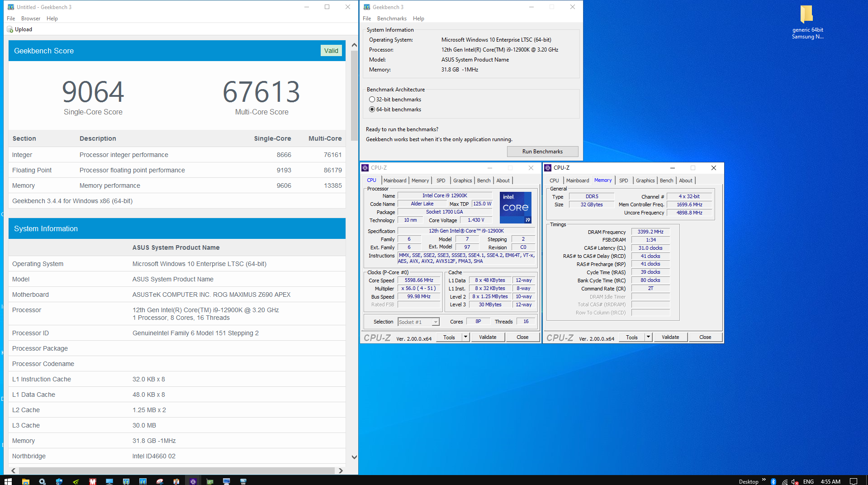The height and width of the screenshot is (485, 868).
Task: Click Validate in the left CPU-Z window
Action: (488, 337)
